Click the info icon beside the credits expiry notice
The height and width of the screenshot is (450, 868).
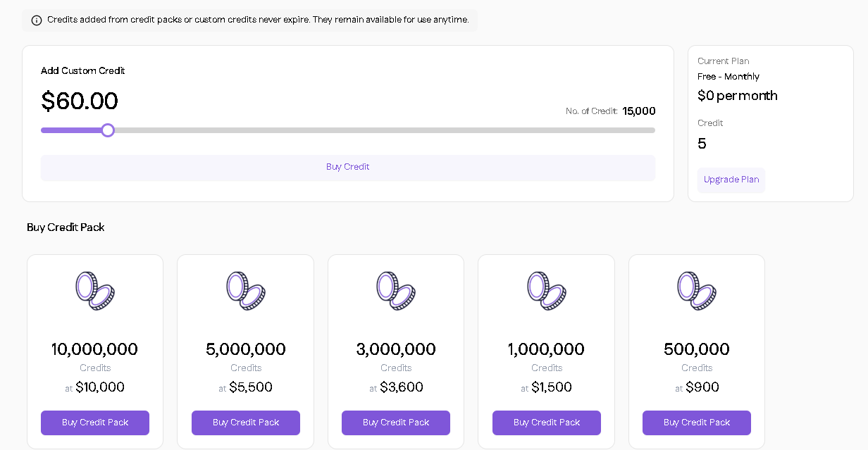[37, 20]
